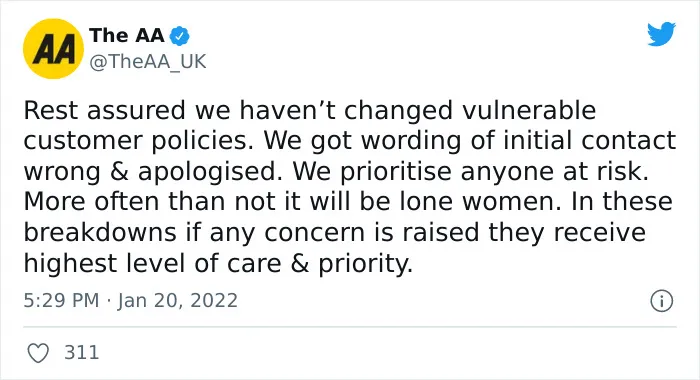
Task: Click the divider line above likes
Action: pyautogui.click(x=350, y=327)
